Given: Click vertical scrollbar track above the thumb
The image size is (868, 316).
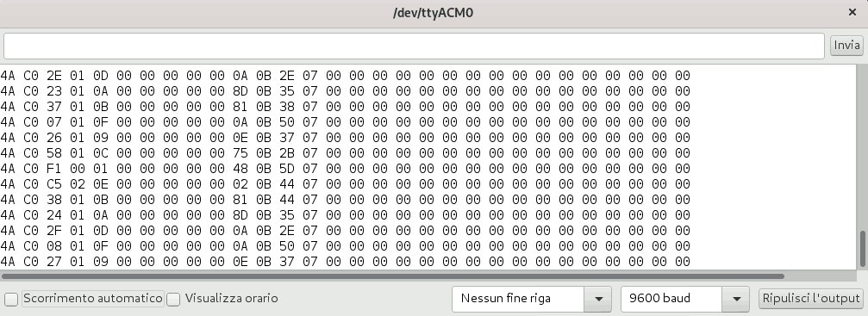Looking at the screenshot, I should tap(863, 147).
